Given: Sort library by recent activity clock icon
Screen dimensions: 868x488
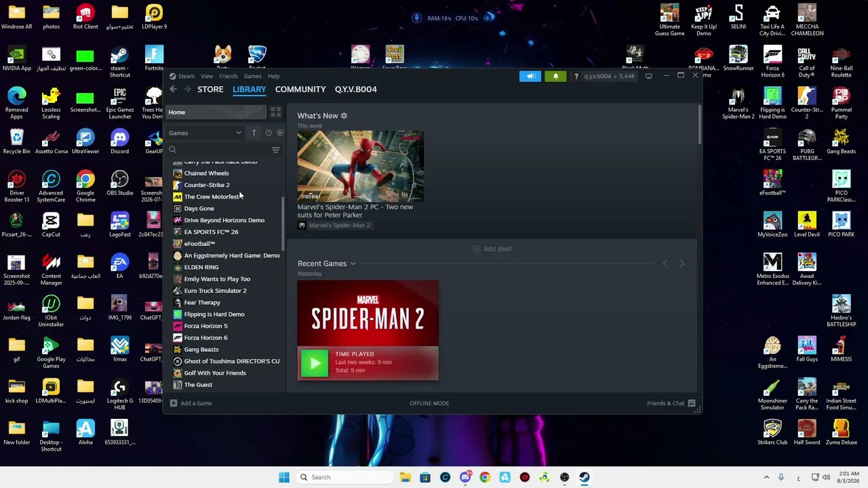Looking at the screenshot, I should pos(269,133).
